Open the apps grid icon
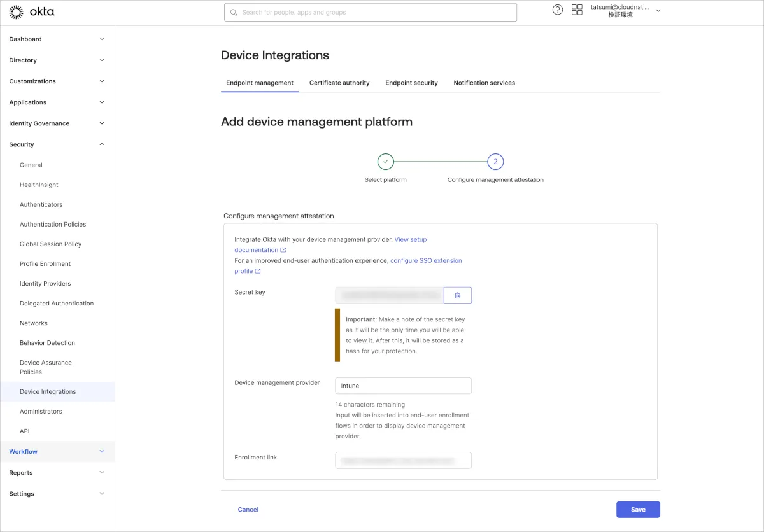764x532 pixels. 577,10
